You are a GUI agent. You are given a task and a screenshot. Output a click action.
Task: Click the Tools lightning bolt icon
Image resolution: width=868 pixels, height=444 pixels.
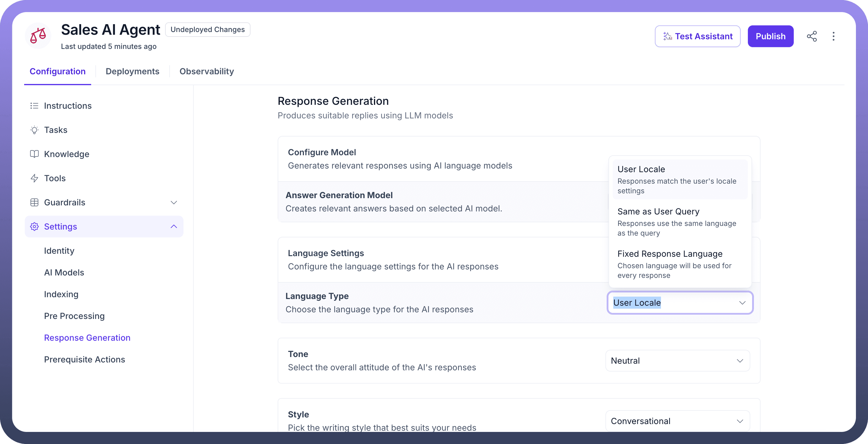tap(34, 178)
